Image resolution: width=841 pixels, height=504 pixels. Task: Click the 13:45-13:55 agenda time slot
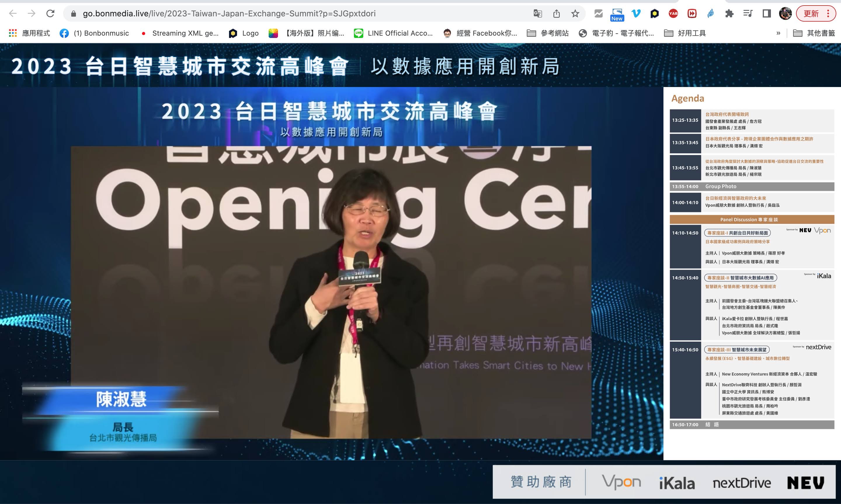[x=685, y=168]
